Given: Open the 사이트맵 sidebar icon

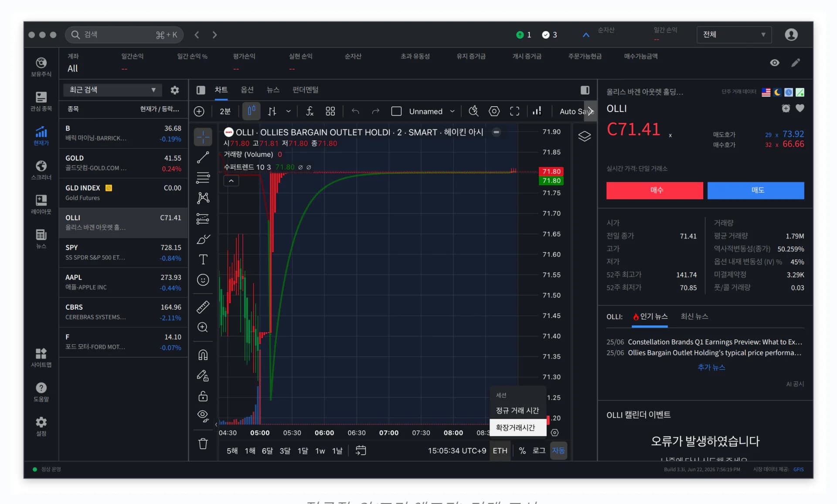Looking at the screenshot, I should pos(41,358).
